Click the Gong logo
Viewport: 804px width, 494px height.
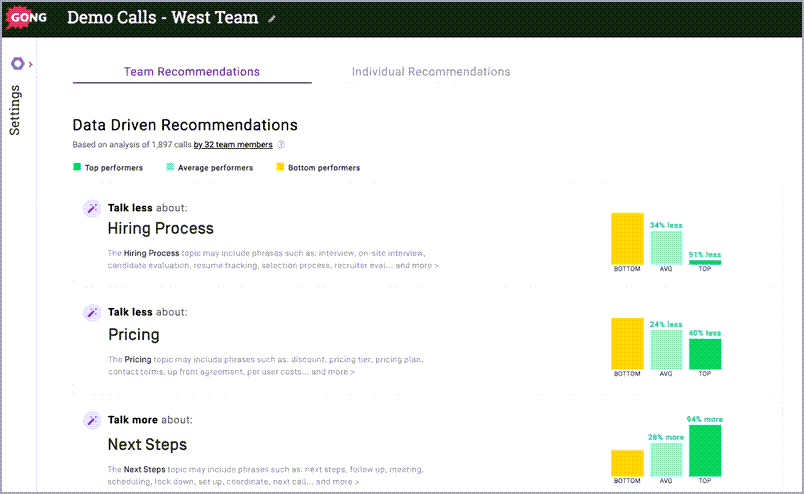[x=29, y=17]
